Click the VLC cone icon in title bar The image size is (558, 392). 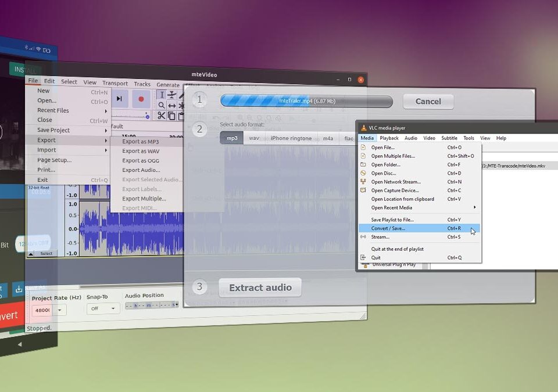tap(363, 128)
